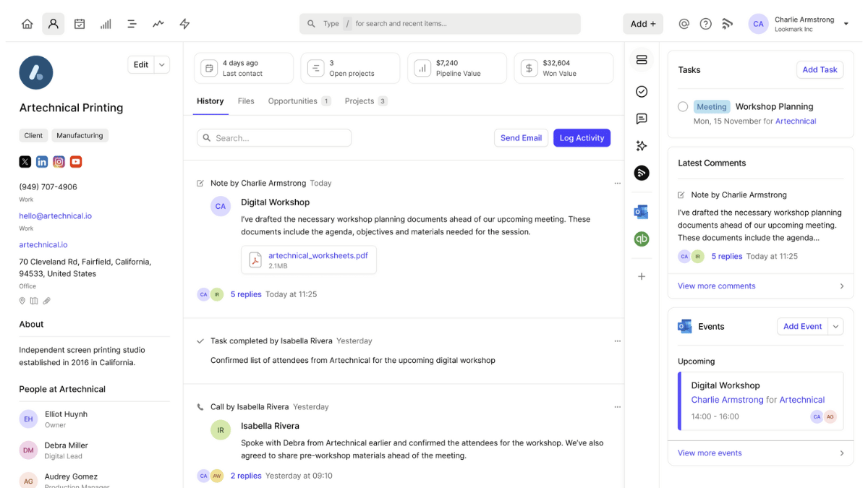
Task: Click the help question mark icon
Action: [705, 24]
